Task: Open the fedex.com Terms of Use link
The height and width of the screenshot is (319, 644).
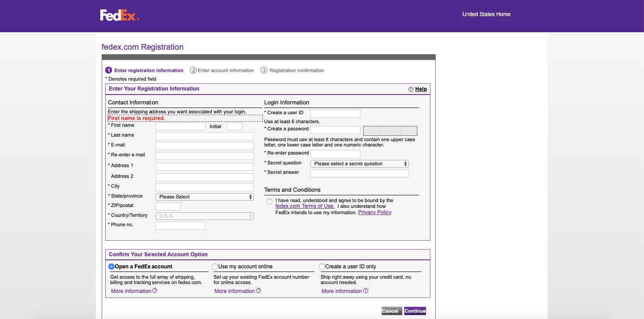Action: coord(305,206)
